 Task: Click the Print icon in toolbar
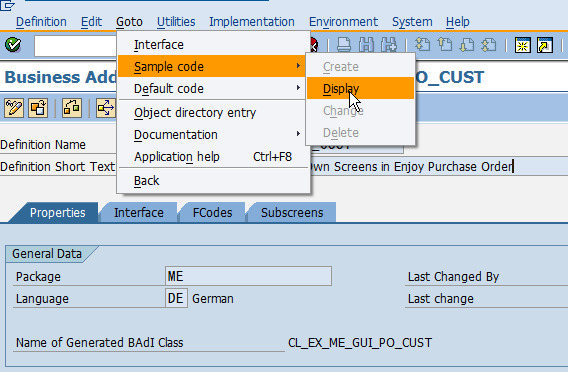pyautogui.click(x=343, y=45)
